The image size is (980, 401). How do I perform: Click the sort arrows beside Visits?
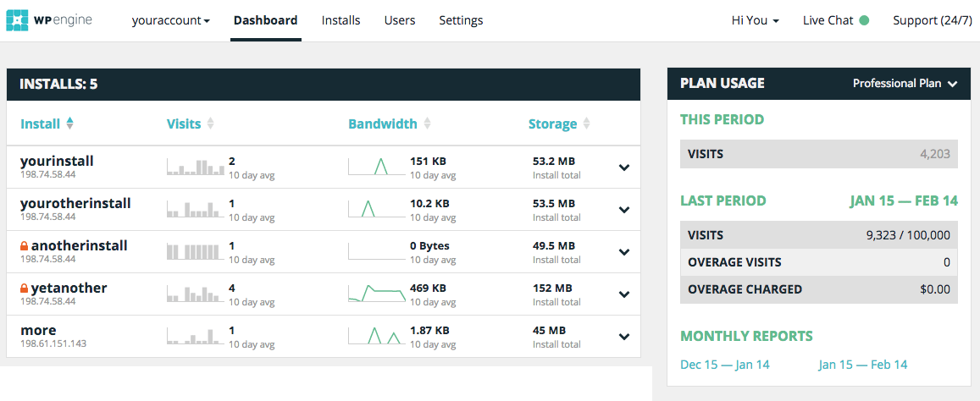[211, 124]
